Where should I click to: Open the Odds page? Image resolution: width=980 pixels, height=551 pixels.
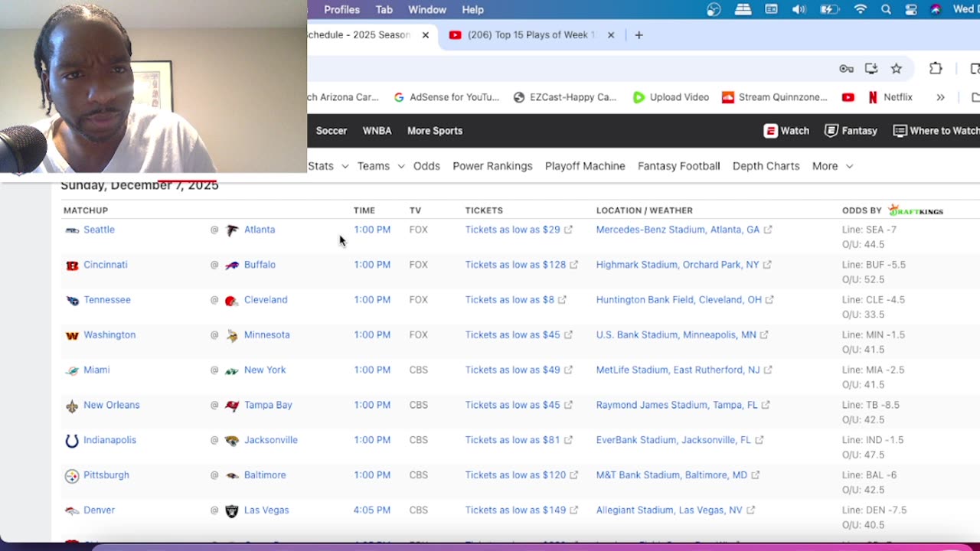pos(426,166)
